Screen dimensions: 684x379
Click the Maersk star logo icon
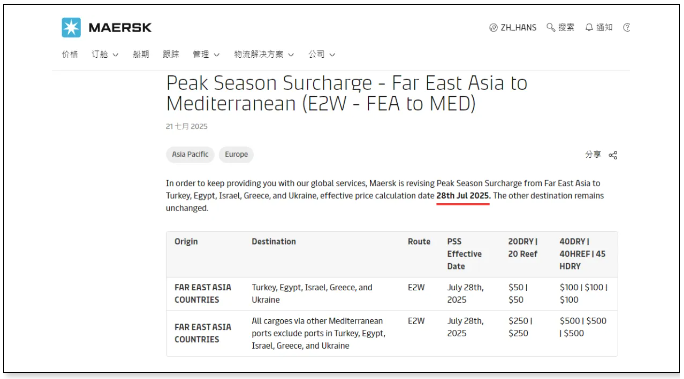click(x=71, y=27)
